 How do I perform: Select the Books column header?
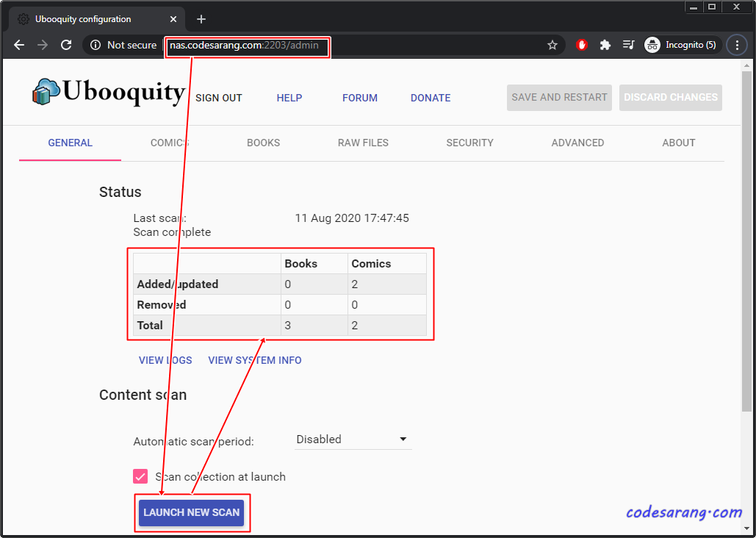(x=314, y=264)
